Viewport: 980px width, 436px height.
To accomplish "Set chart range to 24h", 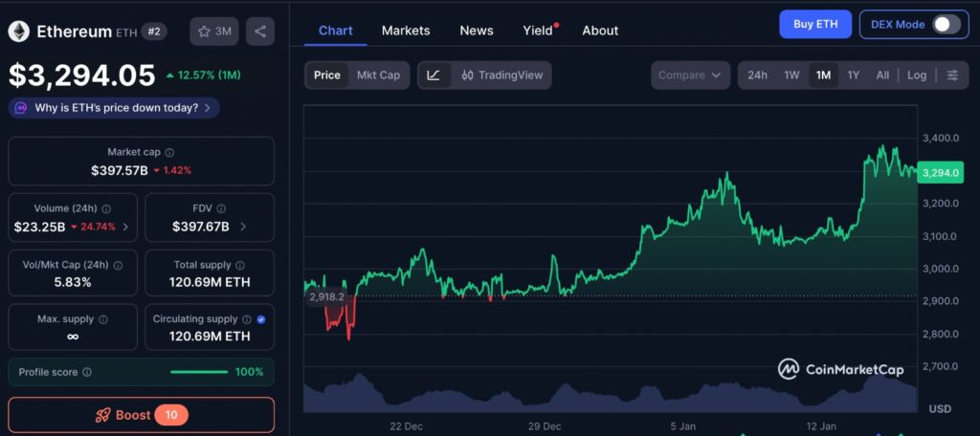I will pyautogui.click(x=758, y=76).
